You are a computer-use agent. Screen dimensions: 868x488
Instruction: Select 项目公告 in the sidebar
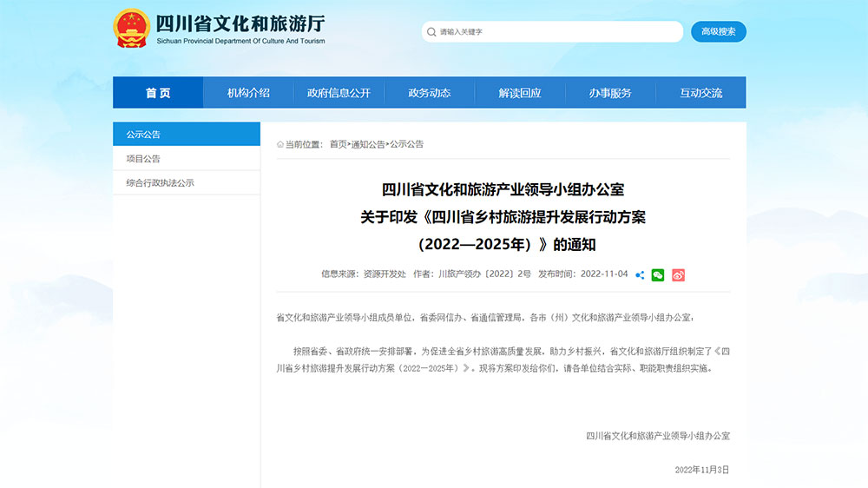187,158
